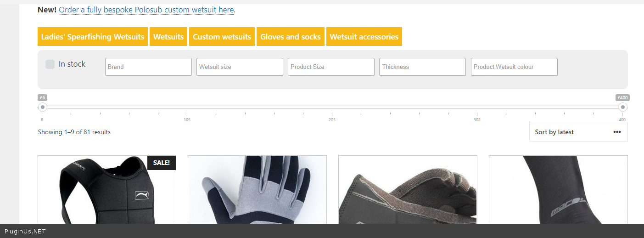
Task: Click the three-dots icon in sort box
Action: coord(617,132)
